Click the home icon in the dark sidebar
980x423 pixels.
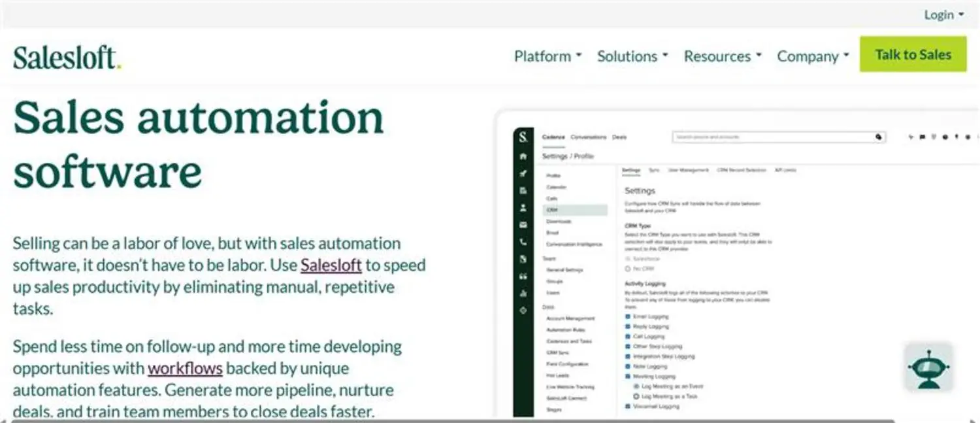click(523, 156)
